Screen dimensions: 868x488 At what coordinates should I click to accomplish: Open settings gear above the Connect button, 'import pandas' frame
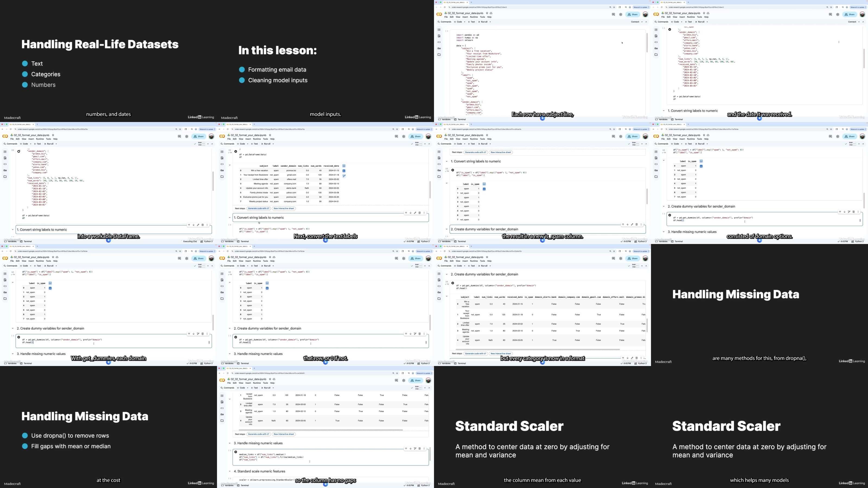[621, 14]
